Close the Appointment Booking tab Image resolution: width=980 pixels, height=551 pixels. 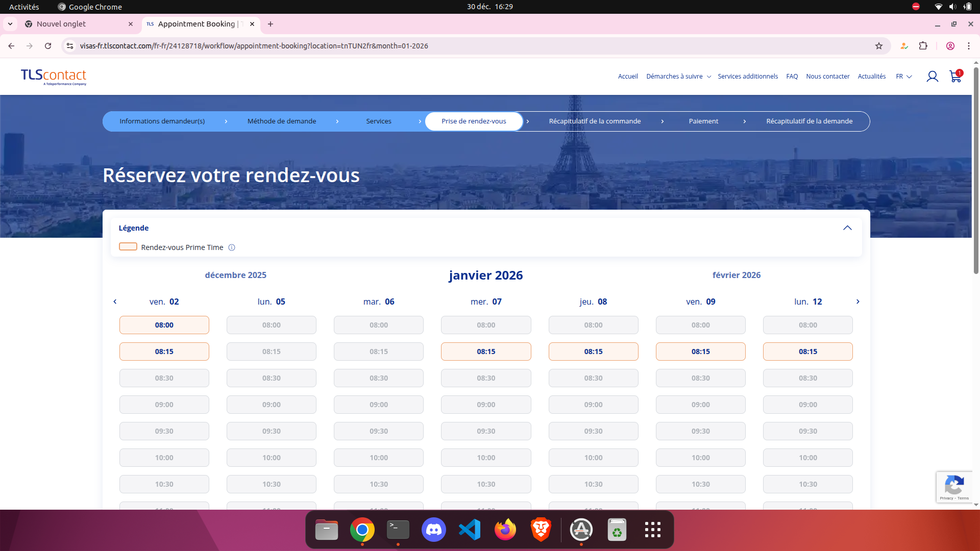click(x=252, y=24)
